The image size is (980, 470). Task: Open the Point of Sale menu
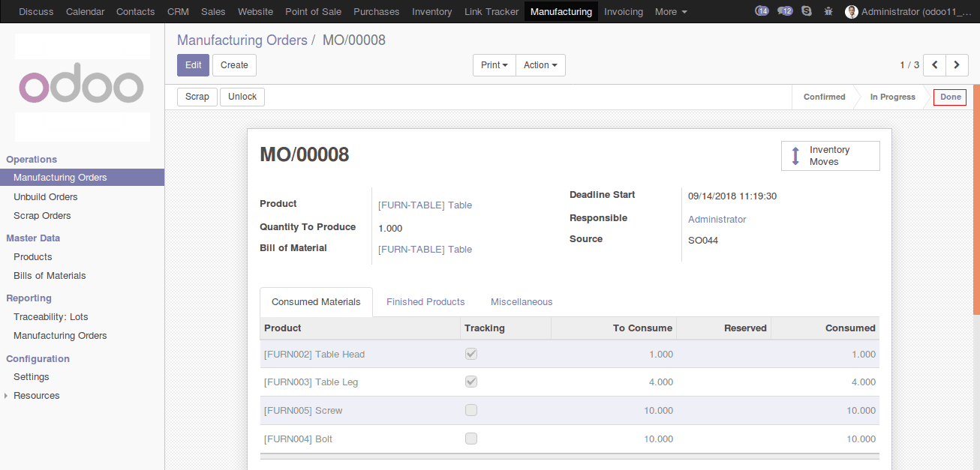pos(313,11)
